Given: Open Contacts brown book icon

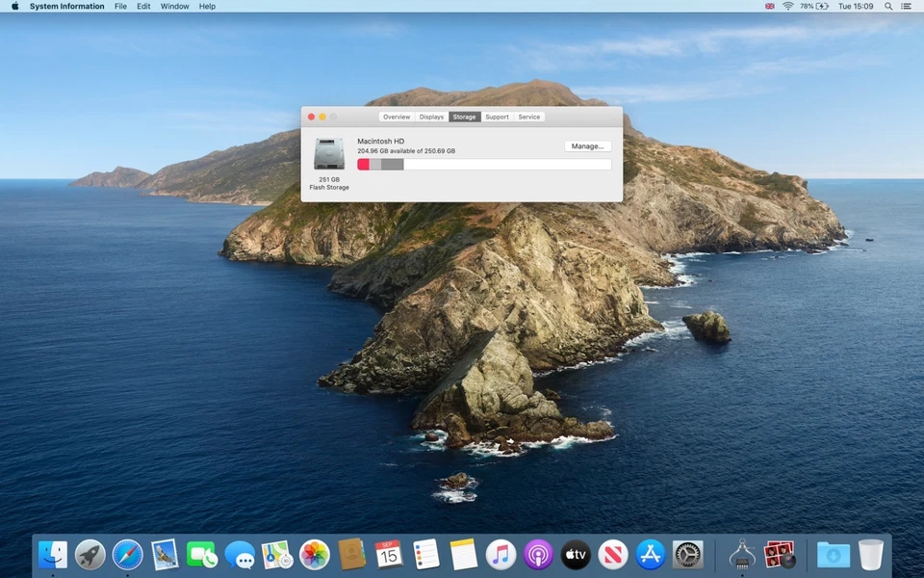Looking at the screenshot, I should tap(352, 555).
